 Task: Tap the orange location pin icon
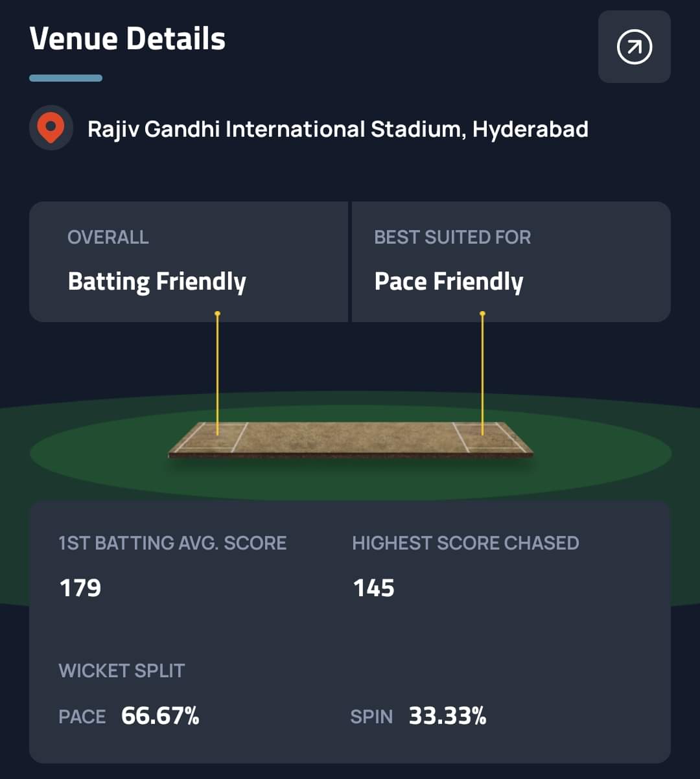51,128
